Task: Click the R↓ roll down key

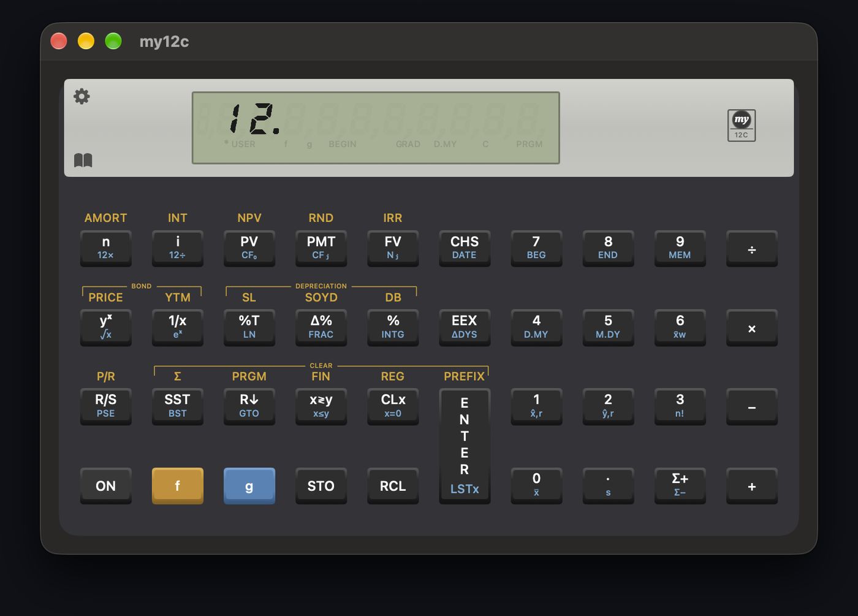Action: (x=249, y=406)
